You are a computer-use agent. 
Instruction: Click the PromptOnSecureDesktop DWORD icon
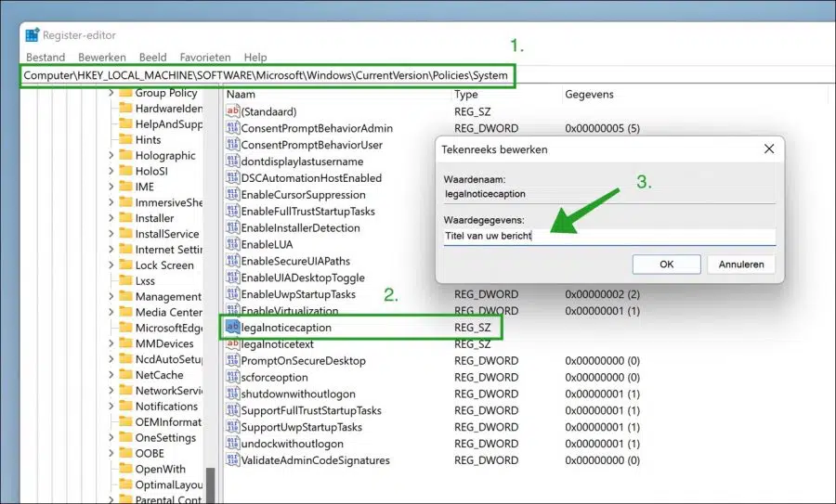pyautogui.click(x=232, y=359)
